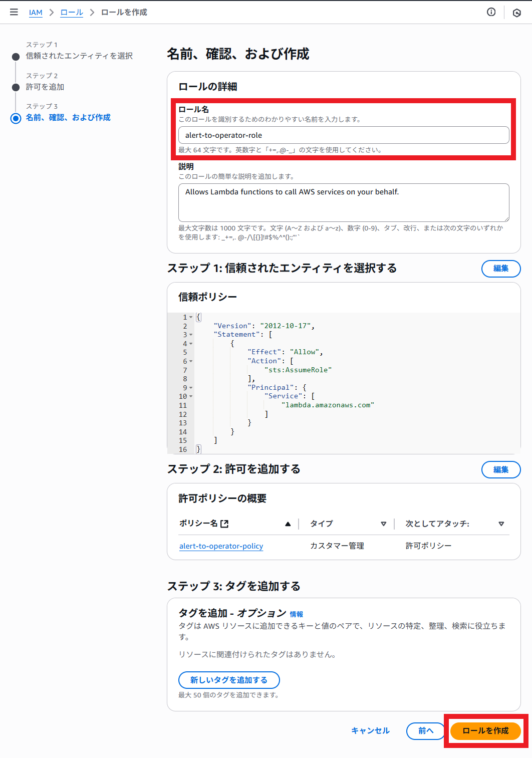Image resolution: width=532 pixels, height=758 pixels.
Task: Go to IAM breadcrumb link
Action: (36, 13)
